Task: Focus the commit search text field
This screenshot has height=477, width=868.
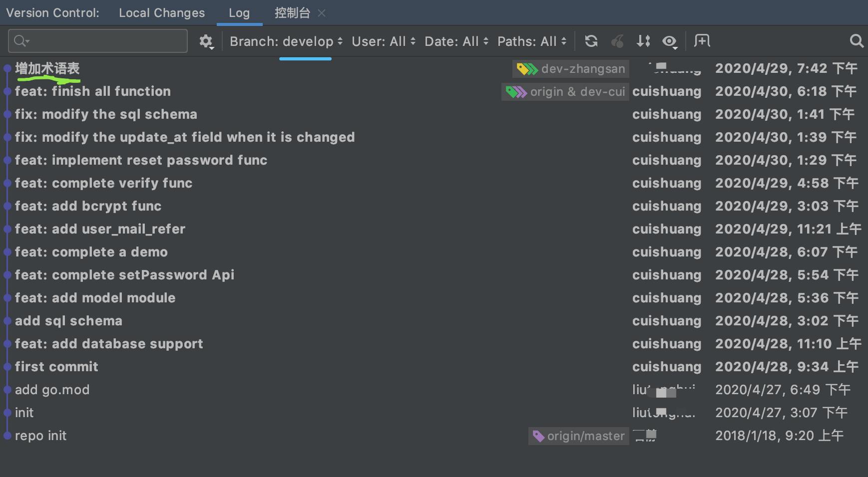Action: click(105, 41)
